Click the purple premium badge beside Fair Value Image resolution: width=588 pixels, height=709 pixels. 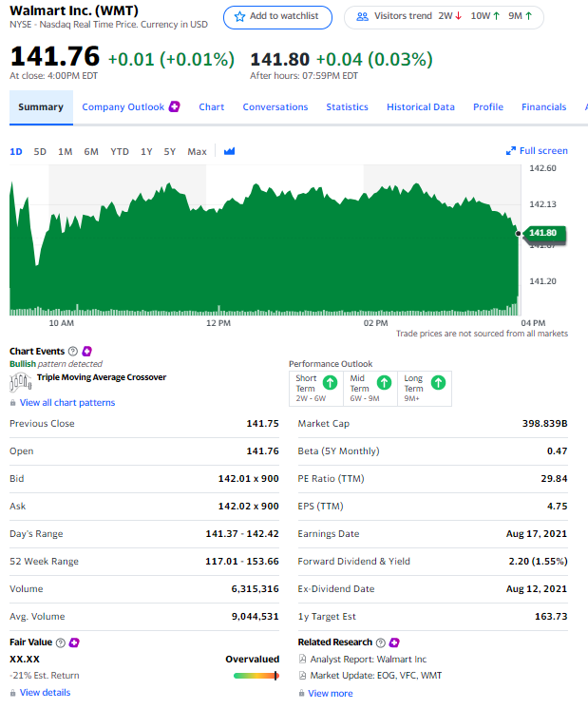(x=74, y=642)
